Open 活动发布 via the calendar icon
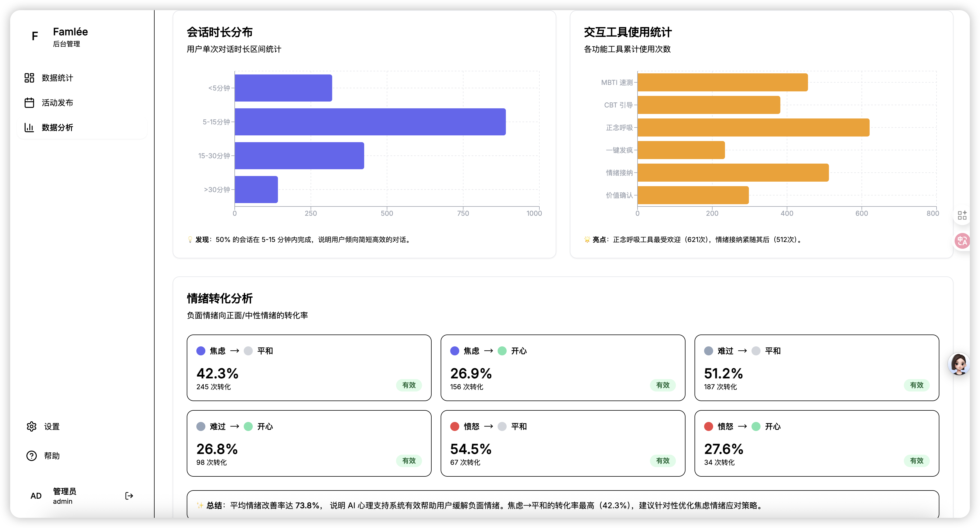This screenshot has height=528, width=980. click(x=29, y=102)
